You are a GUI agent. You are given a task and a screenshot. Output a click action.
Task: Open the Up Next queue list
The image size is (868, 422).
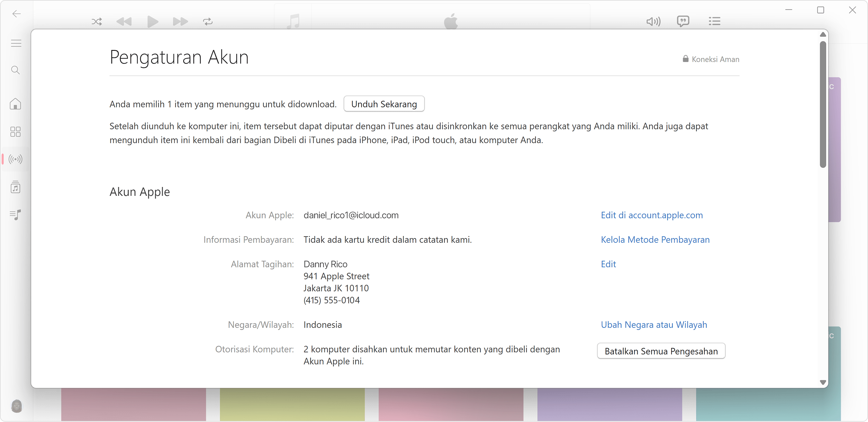[x=715, y=21]
